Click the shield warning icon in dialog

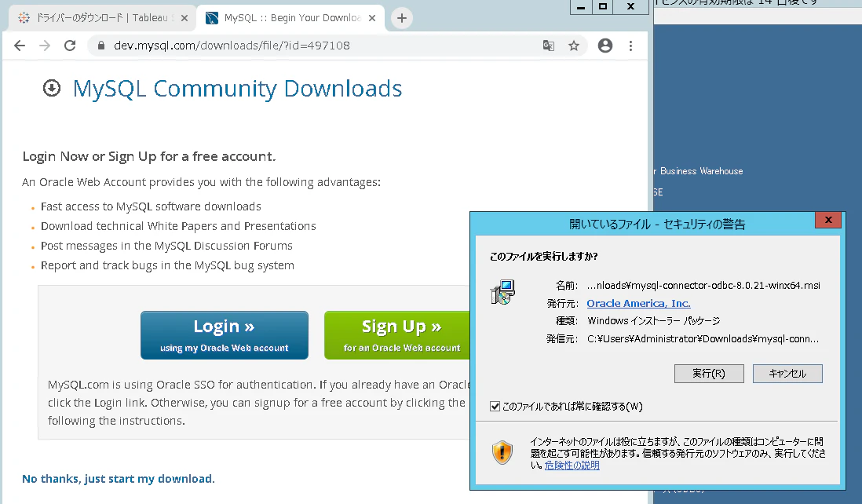[502, 452]
